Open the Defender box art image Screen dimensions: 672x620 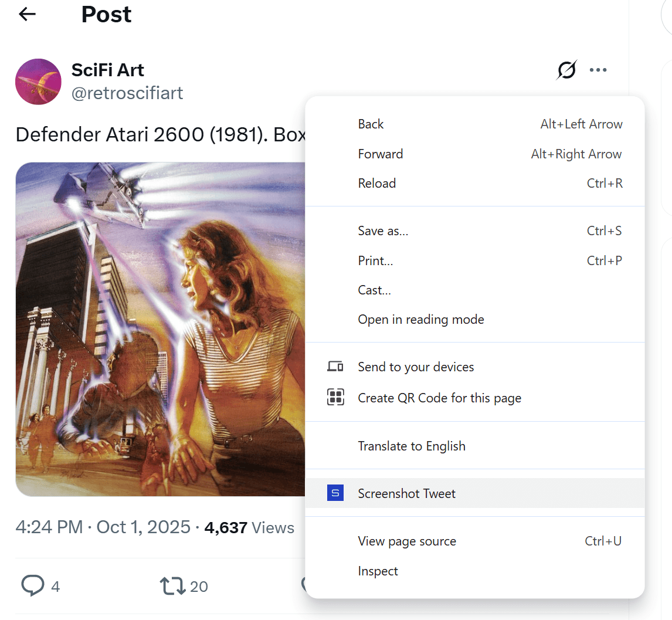click(x=159, y=328)
